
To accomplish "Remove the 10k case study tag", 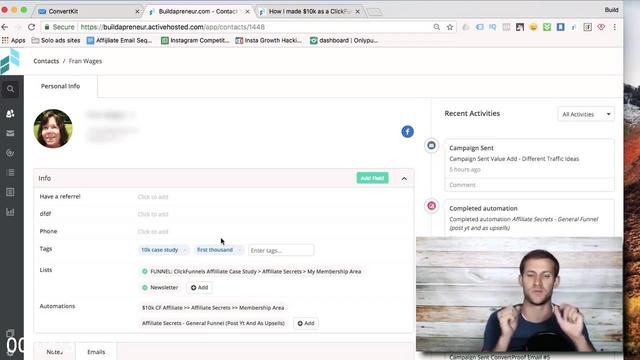I will tap(184, 250).
